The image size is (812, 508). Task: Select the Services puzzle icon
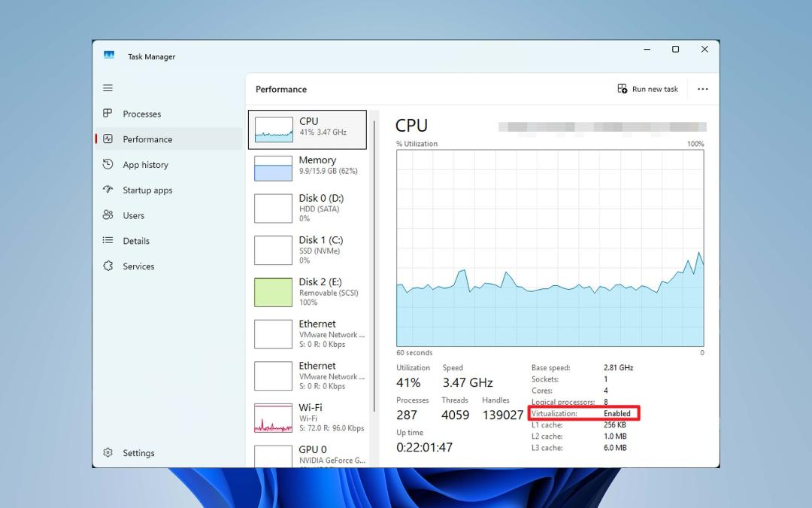click(108, 266)
